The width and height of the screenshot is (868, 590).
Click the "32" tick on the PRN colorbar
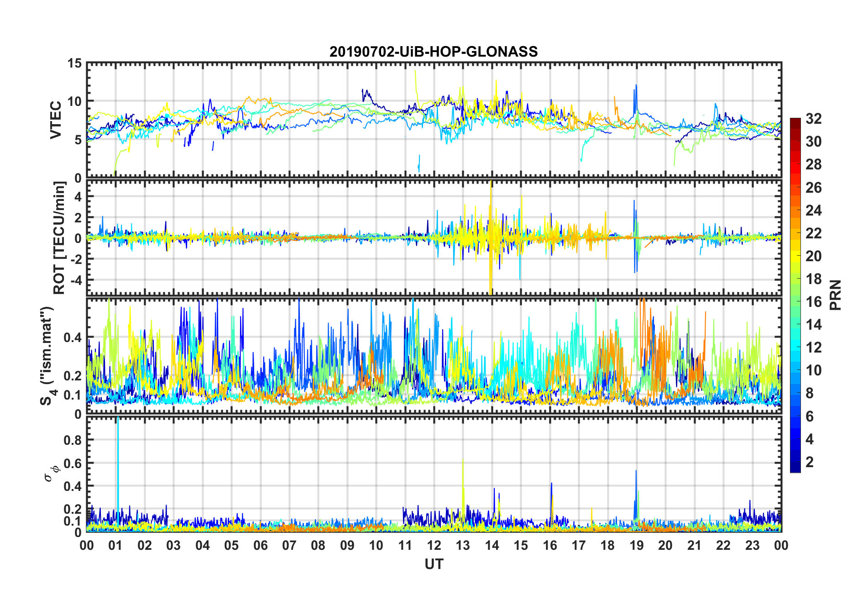(814, 119)
